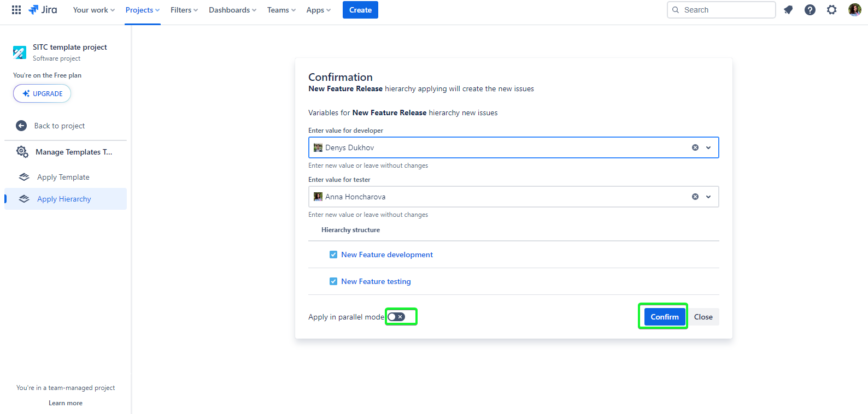This screenshot has width=868, height=414.
Task: Click the Back to project arrow icon
Action: [21, 126]
